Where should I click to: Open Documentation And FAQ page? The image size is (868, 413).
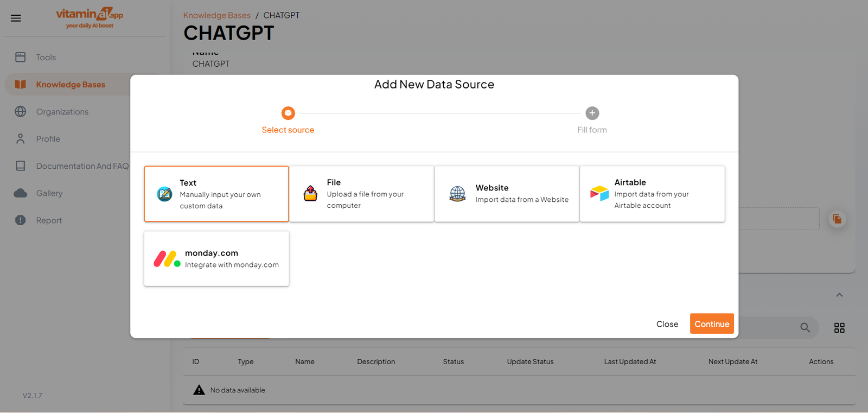84,166
